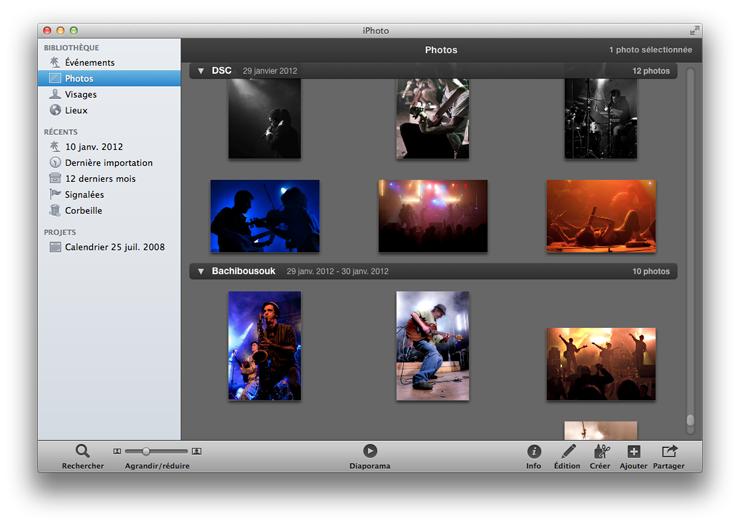740x525 pixels.
Task: Open Calendrier 25 juil. 2008 project
Action: (x=114, y=247)
